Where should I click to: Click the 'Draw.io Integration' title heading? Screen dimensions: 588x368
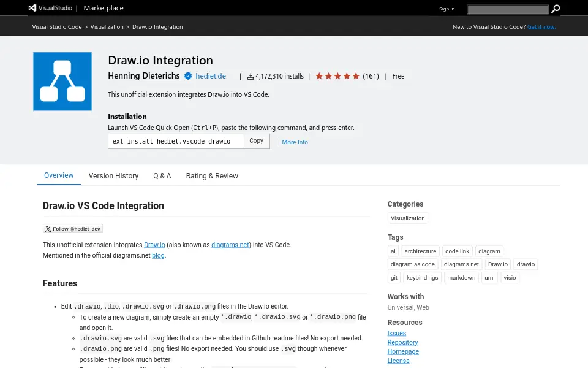[x=160, y=60]
